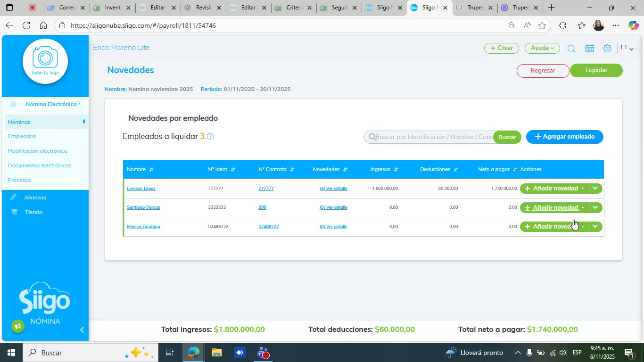Click the Liquidar button
The width and height of the screenshot is (644, 362).
[596, 70]
